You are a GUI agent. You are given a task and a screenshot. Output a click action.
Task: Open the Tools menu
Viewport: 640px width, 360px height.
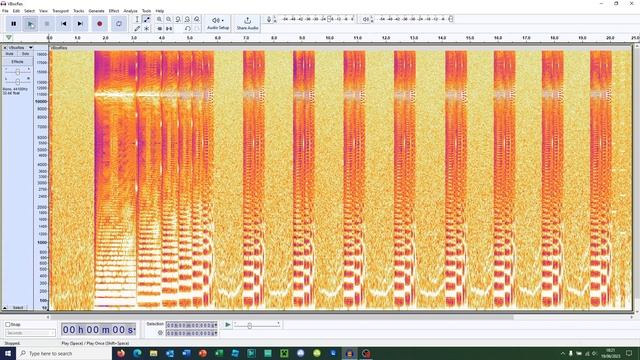click(146, 11)
